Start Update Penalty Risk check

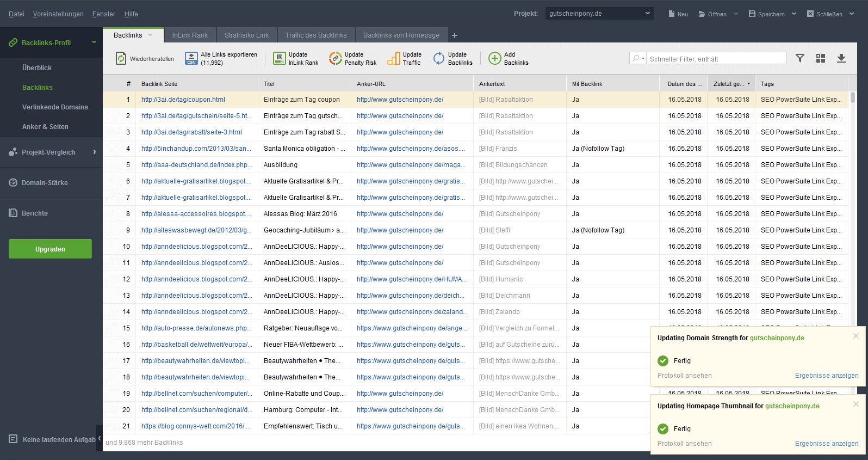(x=336, y=58)
